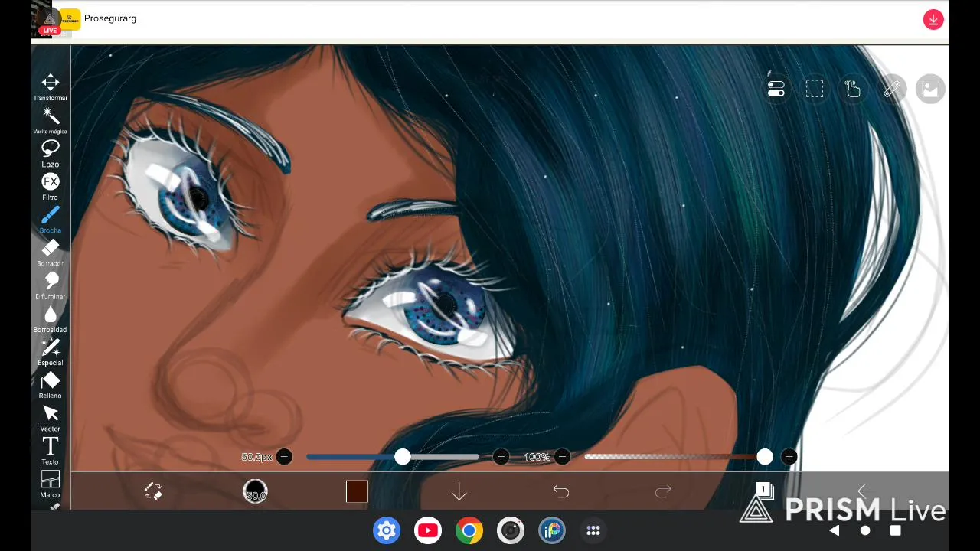Choose the Marco frame tool
Image resolution: width=980 pixels, height=551 pixels.
tap(51, 484)
